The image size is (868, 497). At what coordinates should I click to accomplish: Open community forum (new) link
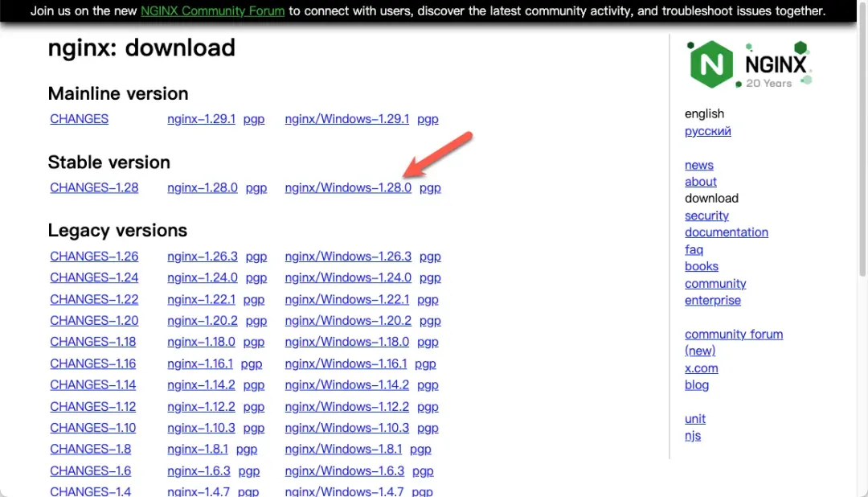(734, 343)
